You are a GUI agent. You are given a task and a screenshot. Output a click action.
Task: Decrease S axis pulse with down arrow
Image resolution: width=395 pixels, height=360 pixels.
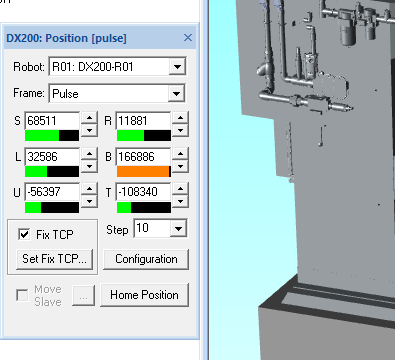(89, 130)
